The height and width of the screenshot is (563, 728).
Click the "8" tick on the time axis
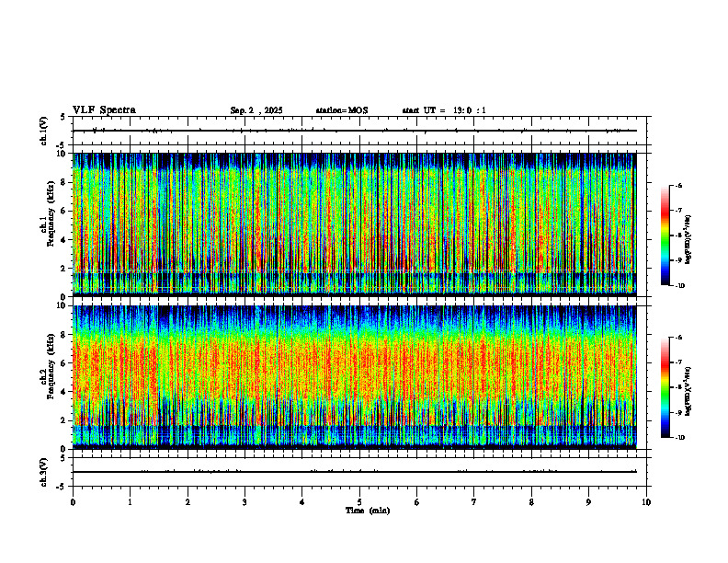pos(531,502)
